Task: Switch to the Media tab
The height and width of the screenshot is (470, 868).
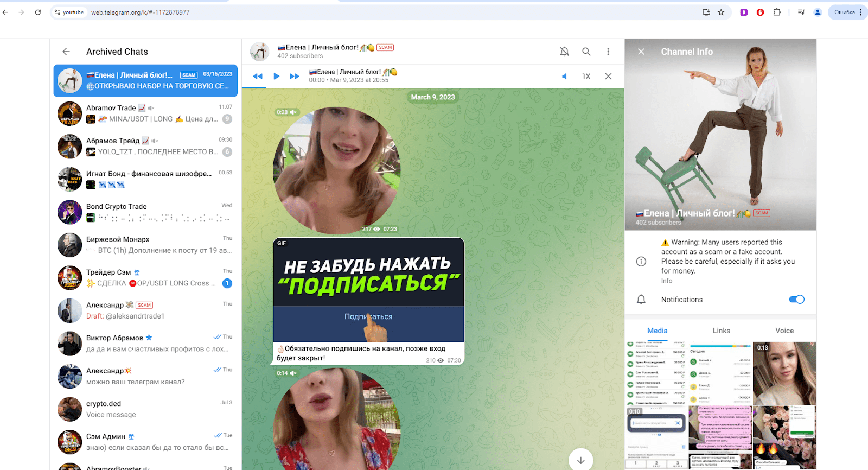Action: (x=657, y=331)
